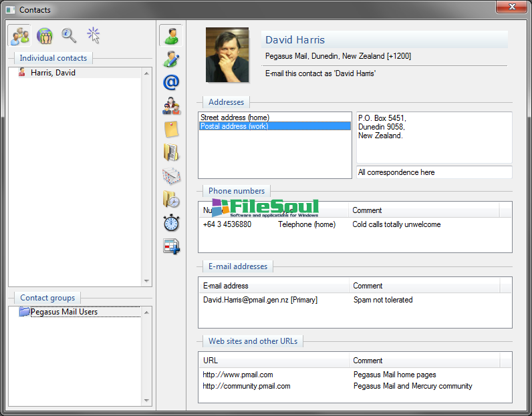
Task: Open the magnifying glass search icon
Action: (68, 35)
